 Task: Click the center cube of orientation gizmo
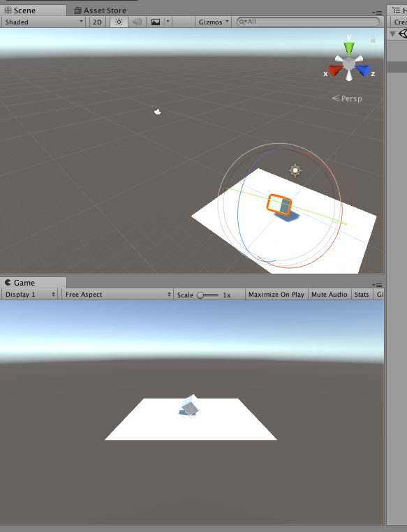click(x=348, y=64)
